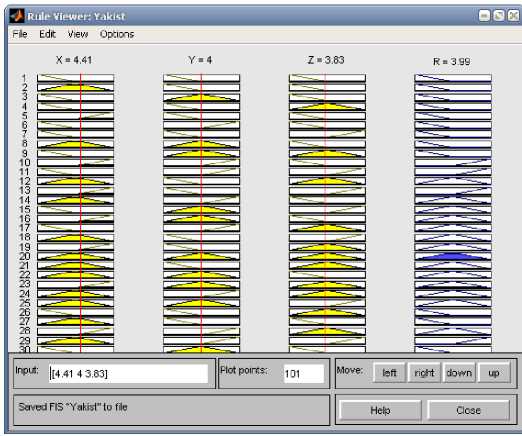This screenshot has width=522, height=436.
Task: Open the View menu
Action: coord(78,34)
